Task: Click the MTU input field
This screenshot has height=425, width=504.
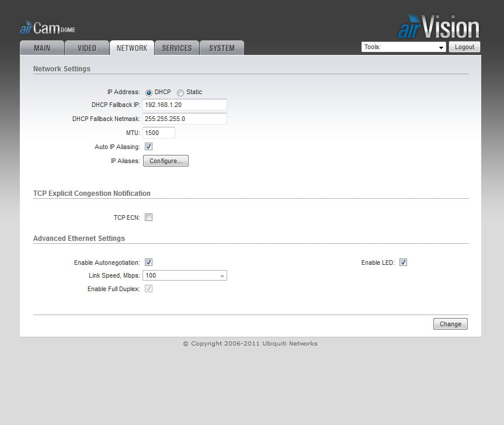Action: 159,133
